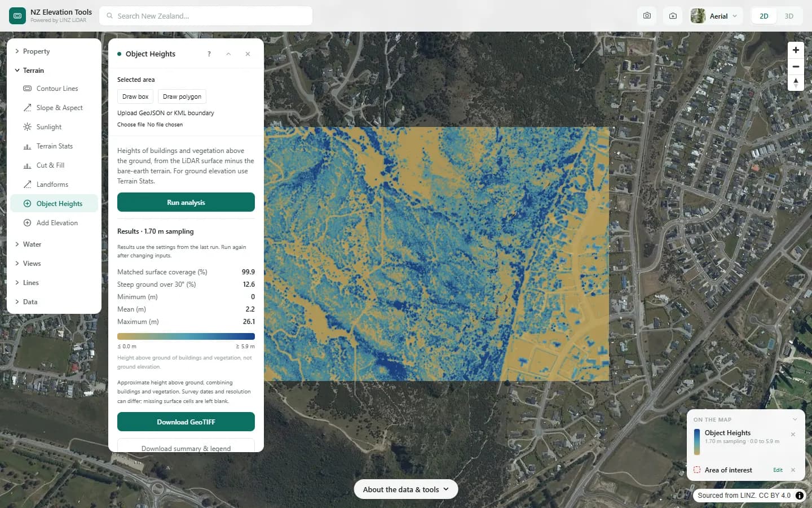The width and height of the screenshot is (812, 508).
Task: Switch the map to 2D view
Action: coord(764,16)
